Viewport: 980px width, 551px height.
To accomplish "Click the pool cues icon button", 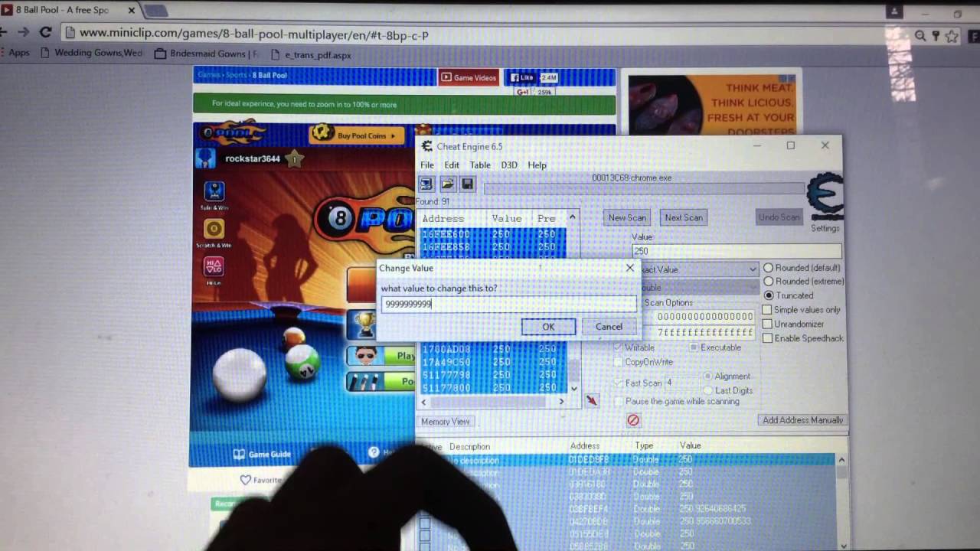I will [x=365, y=381].
